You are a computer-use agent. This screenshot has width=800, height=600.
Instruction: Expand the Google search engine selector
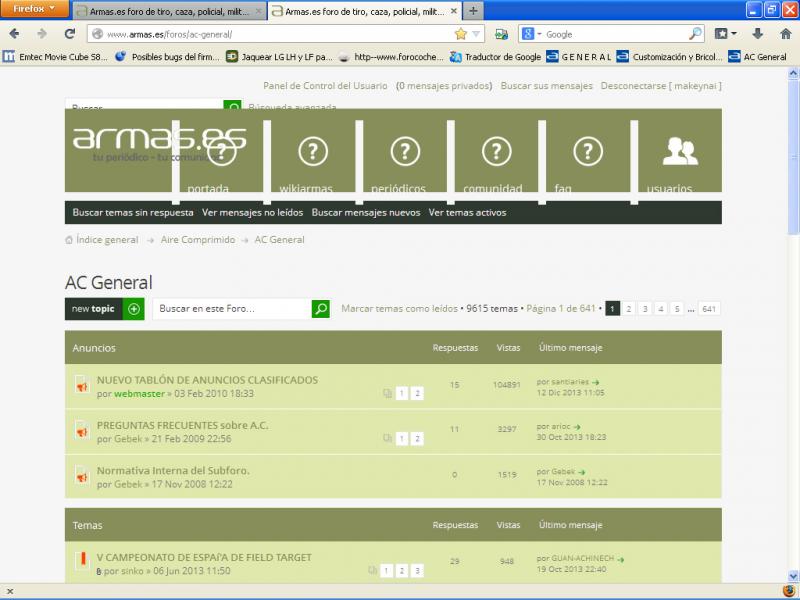[532, 34]
